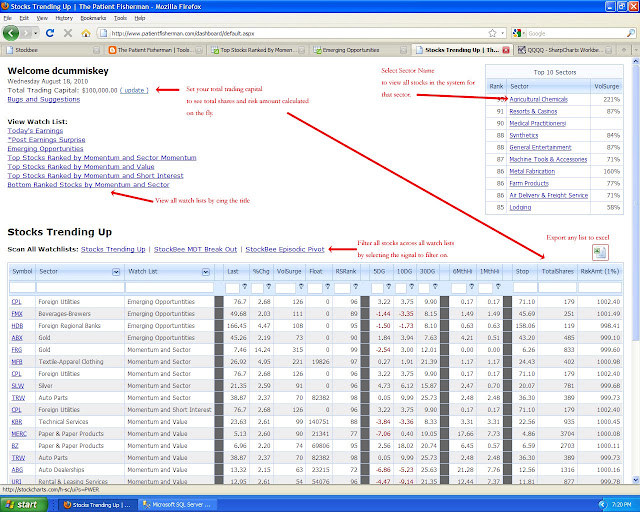
Task: Open the RSRank column filter icon
Action: coord(356,287)
